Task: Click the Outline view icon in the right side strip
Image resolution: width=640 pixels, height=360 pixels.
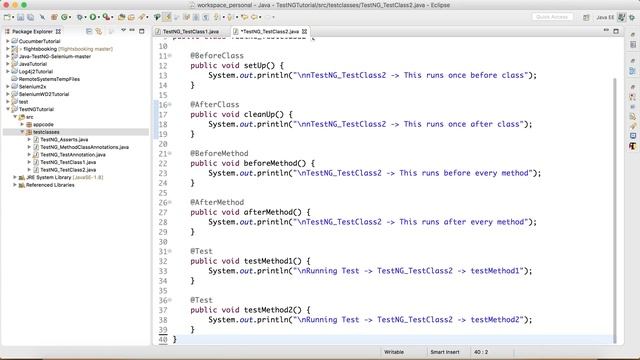Action: coord(632,71)
